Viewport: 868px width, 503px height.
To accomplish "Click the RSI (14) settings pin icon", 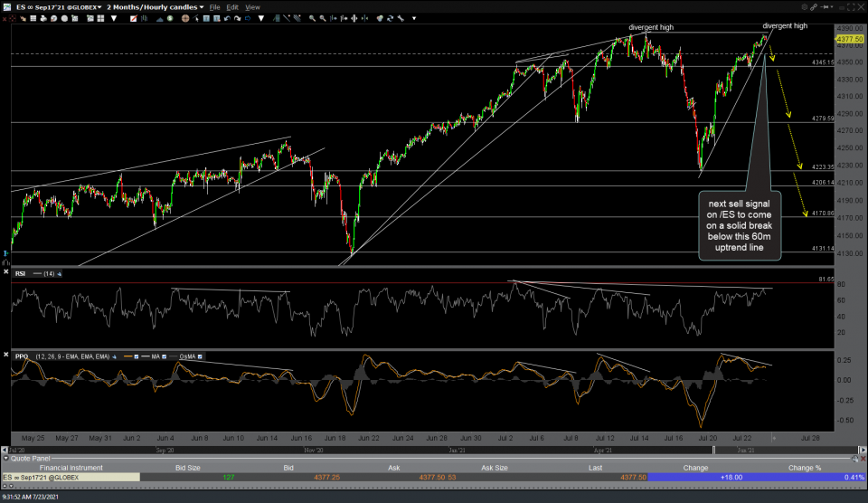I will click(x=60, y=273).
